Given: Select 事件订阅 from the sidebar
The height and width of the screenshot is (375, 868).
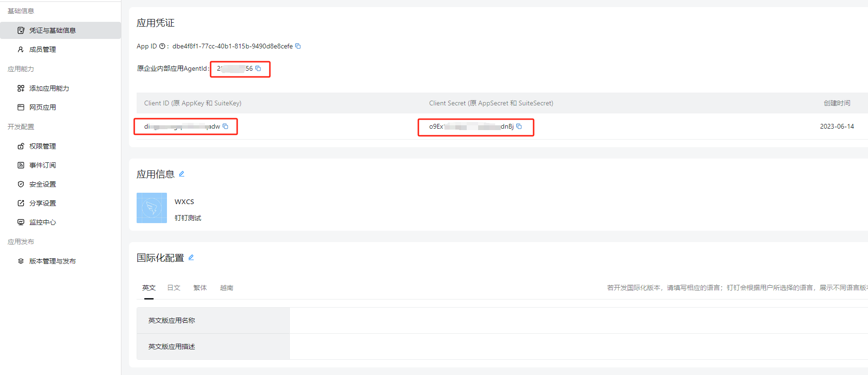Looking at the screenshot, I should (x=43, y=165).
